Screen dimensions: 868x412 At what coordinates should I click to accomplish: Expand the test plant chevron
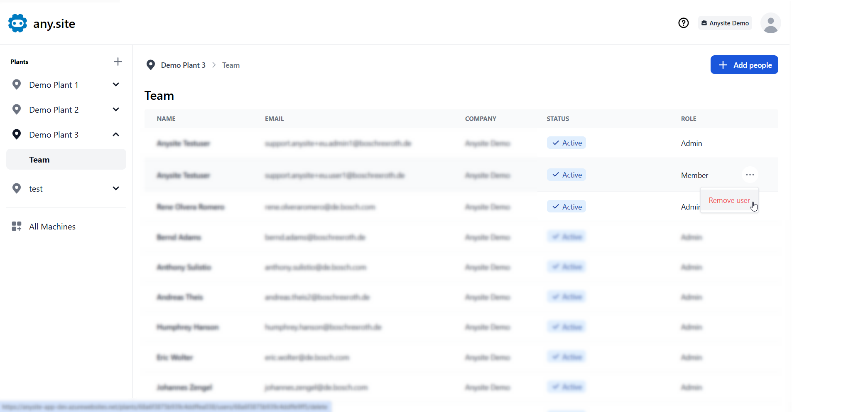[x=116, y=188]
